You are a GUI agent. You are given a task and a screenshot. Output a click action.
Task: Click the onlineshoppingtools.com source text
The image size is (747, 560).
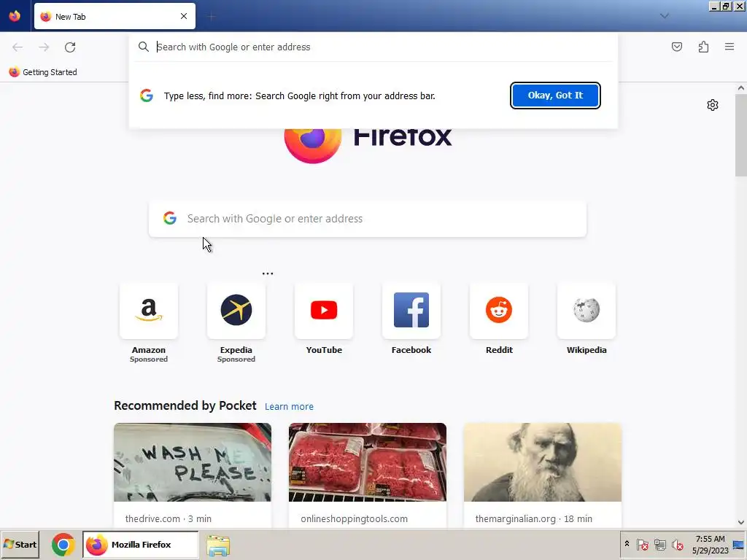(354, 518)
